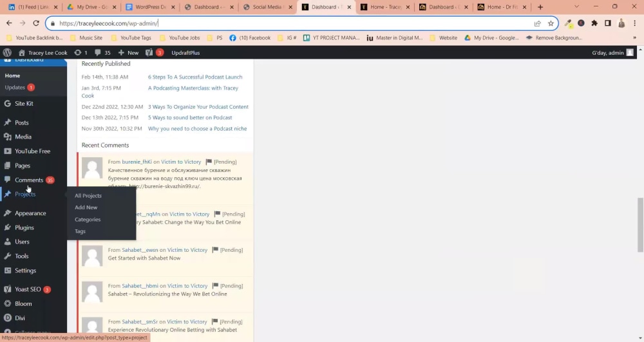Open the Chrome extensions puzzle icon
Viewport: 644px width, 342px height.
click(594, 23)
